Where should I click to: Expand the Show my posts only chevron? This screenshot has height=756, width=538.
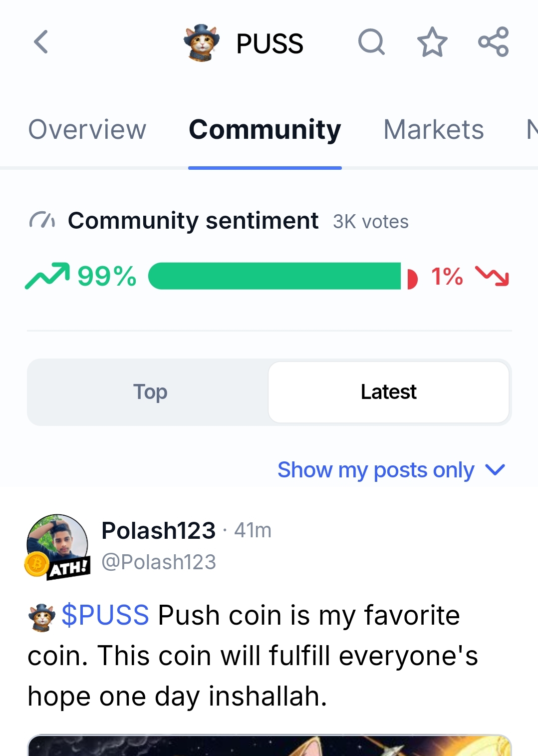tap(496, 470)
